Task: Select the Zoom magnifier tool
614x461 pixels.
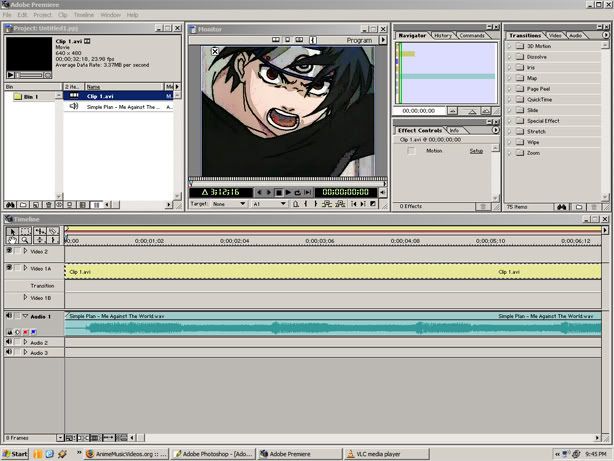Action: point(25,240)
